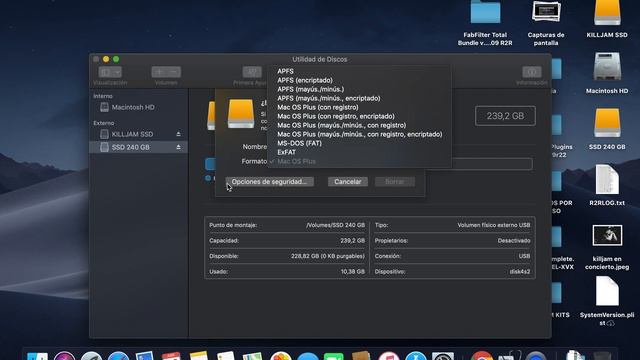The width and height of the screenshot is (640, 360).
Task: Click the Utilidad de Discos window title
Action: pos(320,60)
